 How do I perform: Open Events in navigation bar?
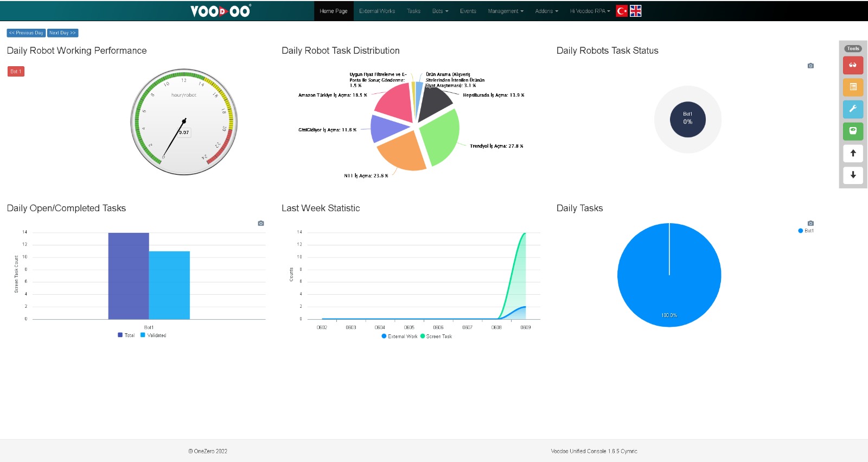pyautogui.click(x=468, y=11)
